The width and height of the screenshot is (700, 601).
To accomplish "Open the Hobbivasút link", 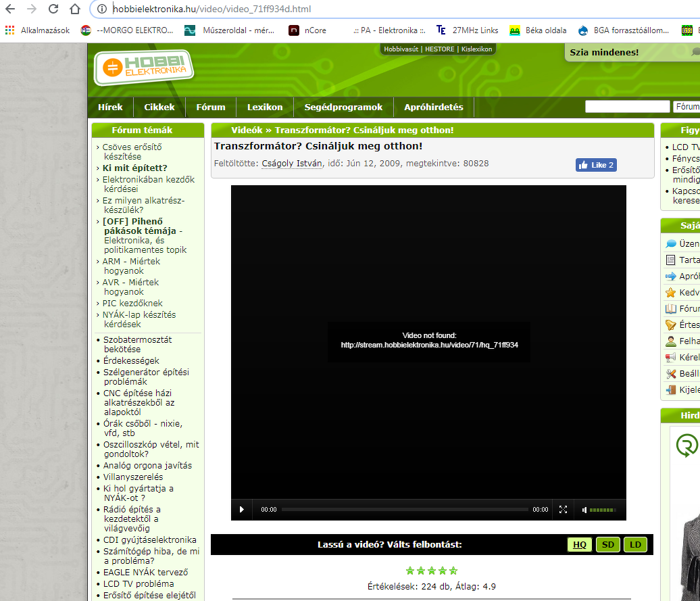I will pyautogui.click(x=401, y=49).
